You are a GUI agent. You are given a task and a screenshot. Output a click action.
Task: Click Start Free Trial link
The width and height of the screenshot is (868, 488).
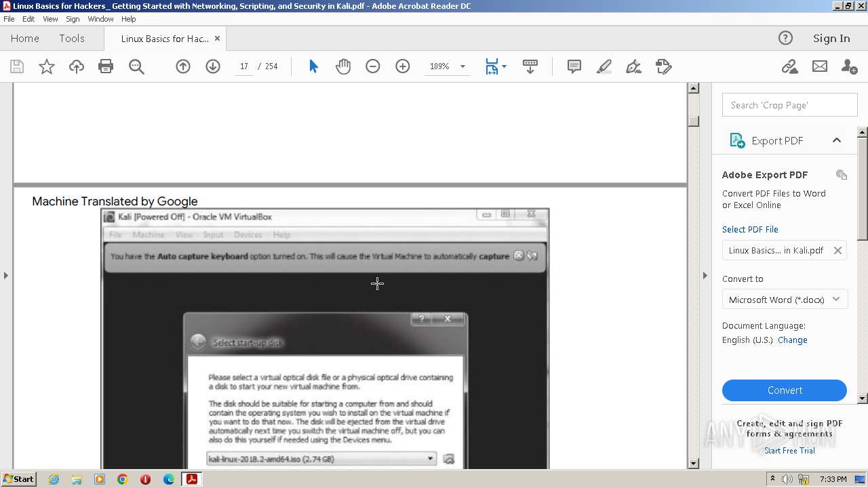tap(789, 451)
